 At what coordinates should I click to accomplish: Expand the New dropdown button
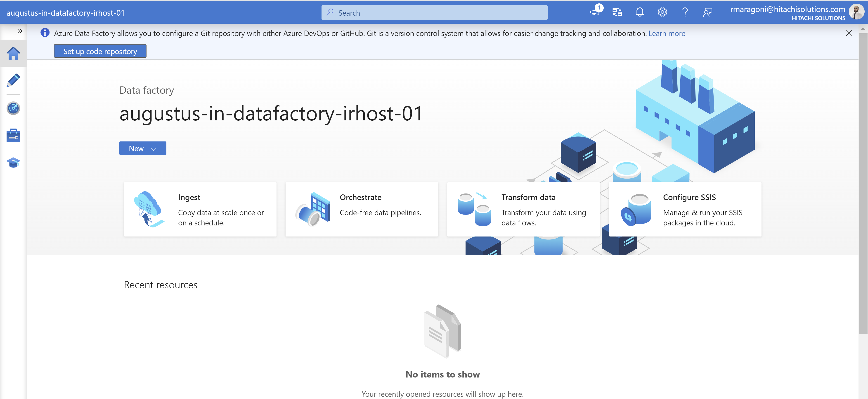pos(143,148)
